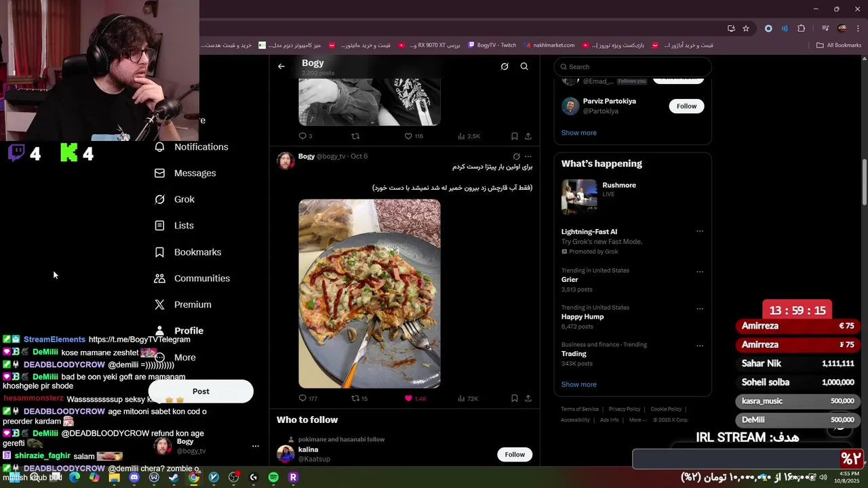Open the Happy Hump trending topic
The width and height of the screenshot is (868, 488).
(583, 317)
